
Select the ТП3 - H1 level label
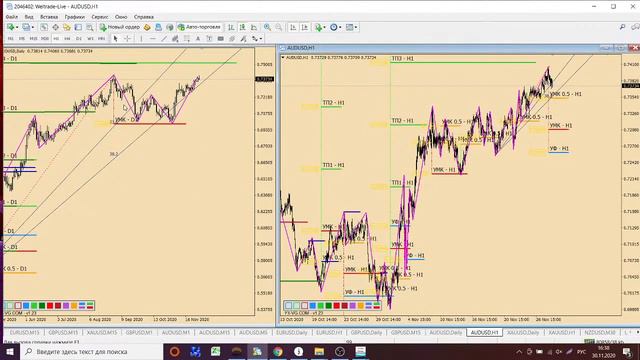point(402,59)
